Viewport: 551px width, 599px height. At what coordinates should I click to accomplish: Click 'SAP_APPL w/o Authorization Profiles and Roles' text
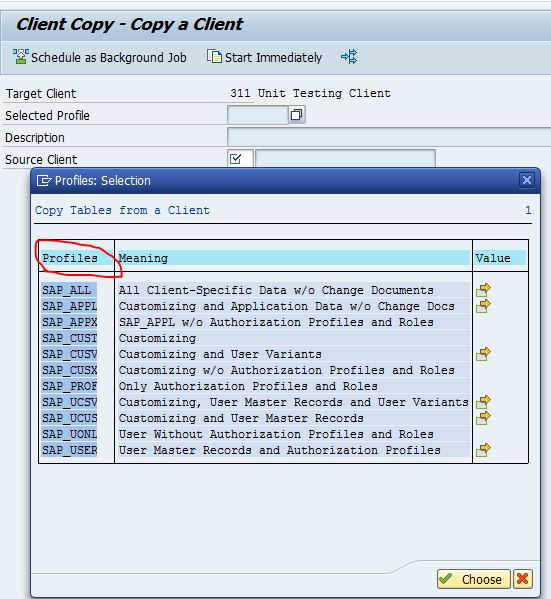(276, 322)
